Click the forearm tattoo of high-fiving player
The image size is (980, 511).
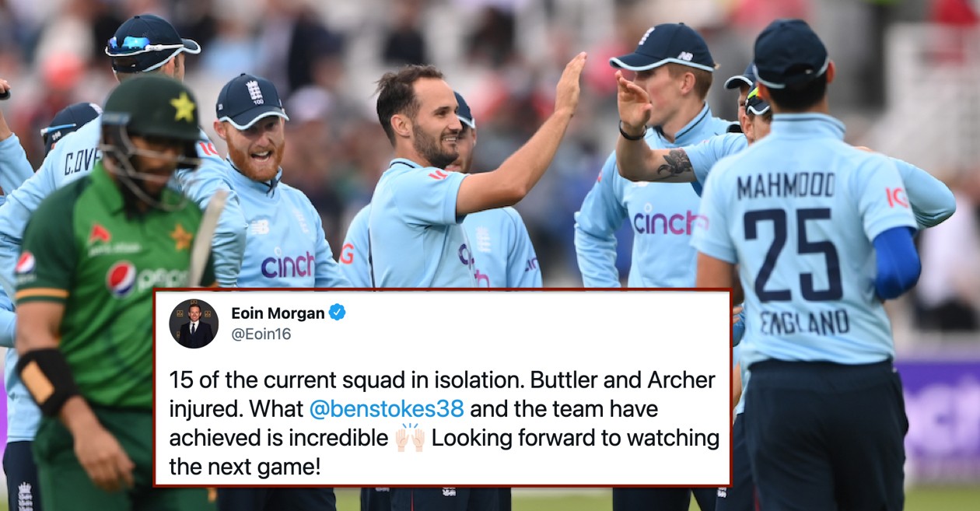pyautogui.click(x=674, y=164)
